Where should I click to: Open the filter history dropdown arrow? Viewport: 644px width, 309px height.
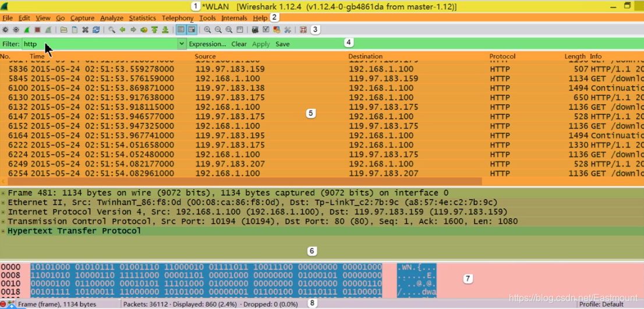(x=182, y=44)
